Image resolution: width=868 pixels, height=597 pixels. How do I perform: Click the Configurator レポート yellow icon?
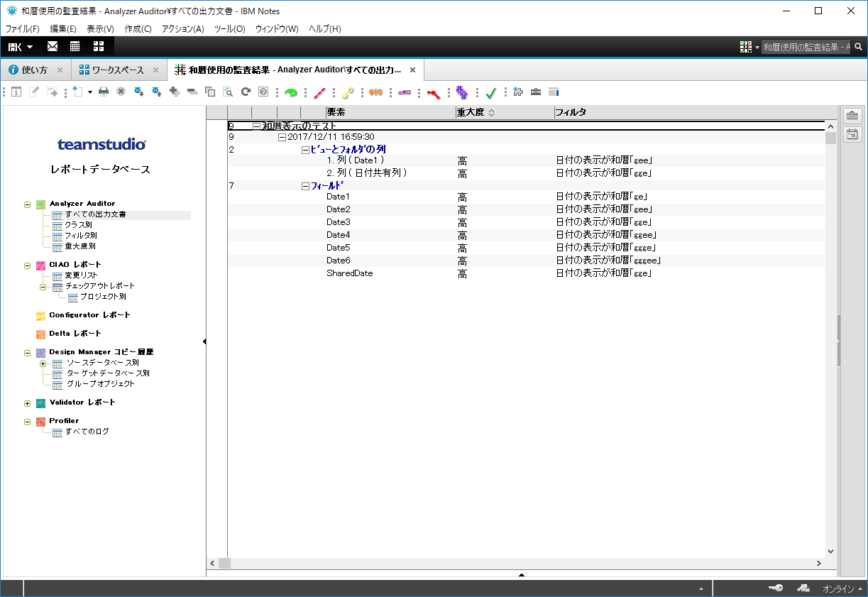(40, 315)
